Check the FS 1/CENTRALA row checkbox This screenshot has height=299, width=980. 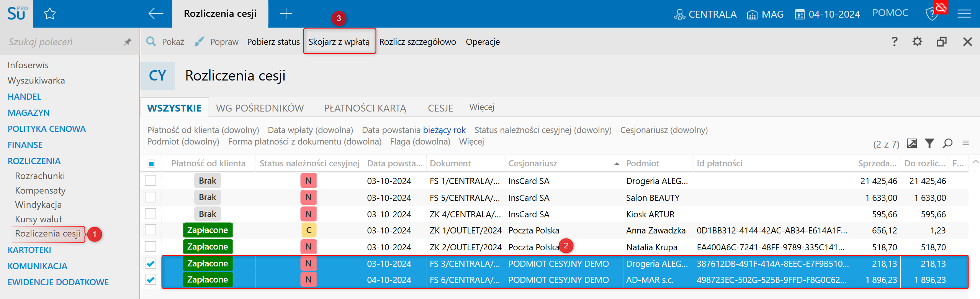point(151,181)
